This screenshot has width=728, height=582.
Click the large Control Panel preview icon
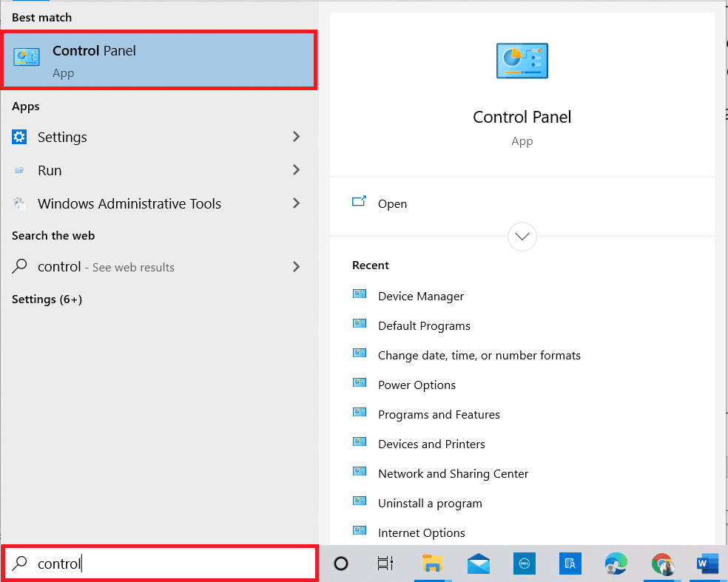[522, 61]
